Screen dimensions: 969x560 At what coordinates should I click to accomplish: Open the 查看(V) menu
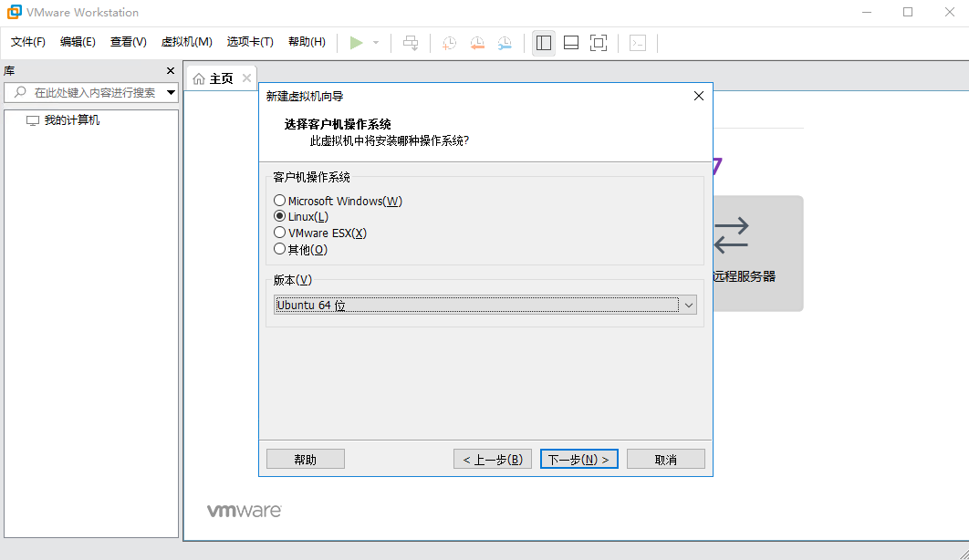[x=129, y=42]
